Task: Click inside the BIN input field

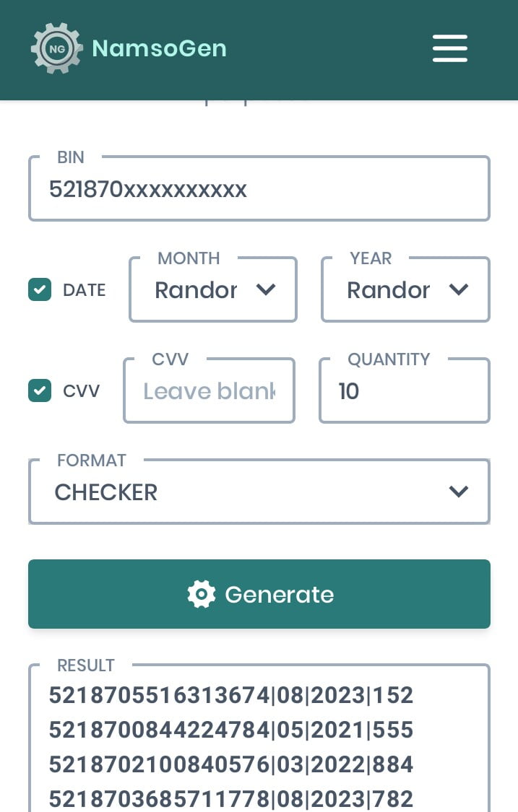Action: click(259, 188)
